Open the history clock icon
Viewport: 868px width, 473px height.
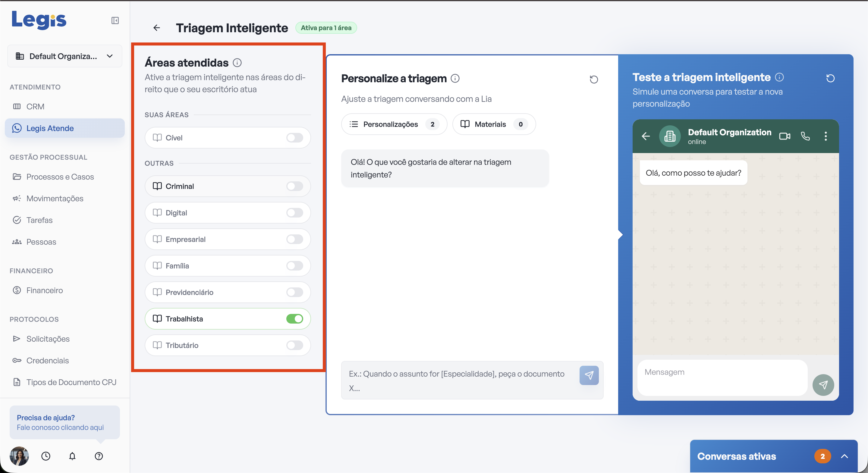(46, 456)
